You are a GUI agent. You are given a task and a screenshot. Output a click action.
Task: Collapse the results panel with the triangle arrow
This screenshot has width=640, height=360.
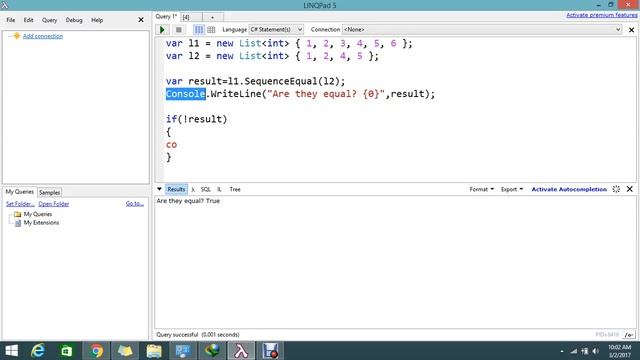(x=159, y=189)
